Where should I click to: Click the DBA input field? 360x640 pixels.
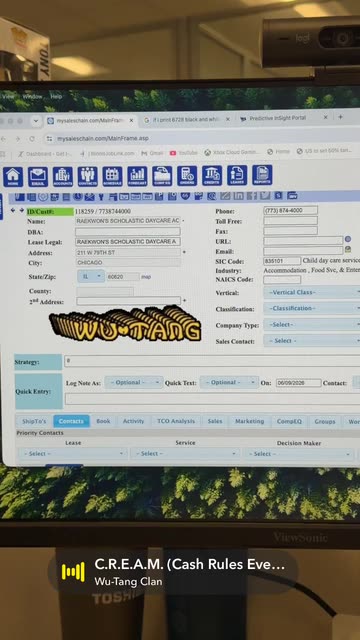pyautogui.click(x=128, y=231)
